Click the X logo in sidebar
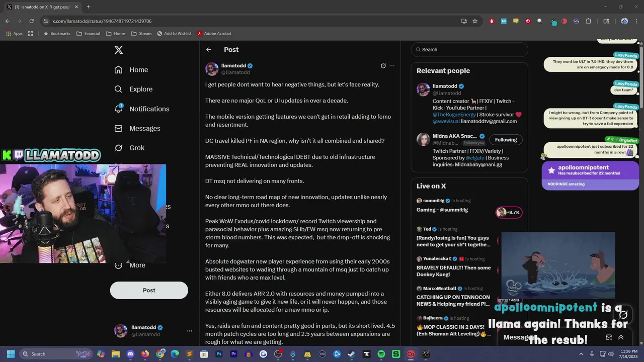 (119, 50)
